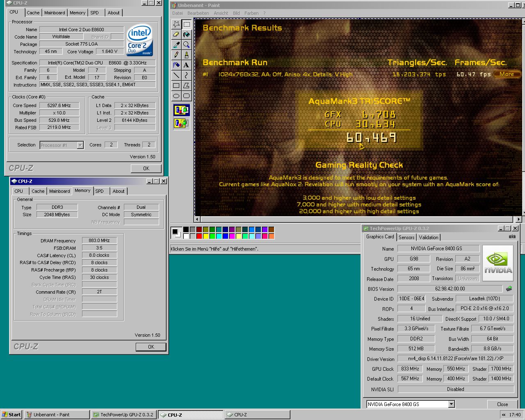Select the Free-Form Select tool in Paint

[176, 24]
